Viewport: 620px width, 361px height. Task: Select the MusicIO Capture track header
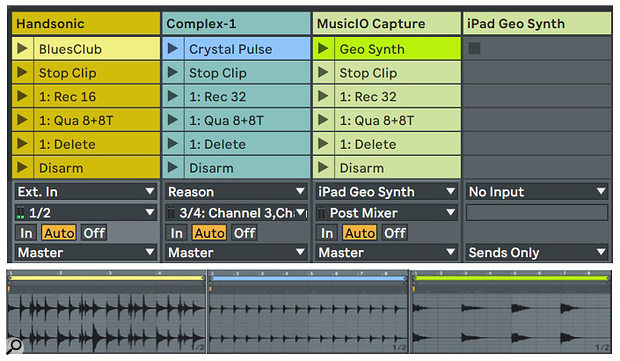pyautogui.click(x=387, y=23)
